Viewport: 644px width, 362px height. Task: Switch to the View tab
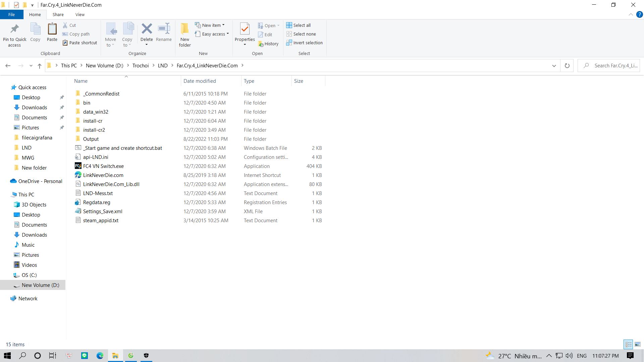click(x=80, y=14)
